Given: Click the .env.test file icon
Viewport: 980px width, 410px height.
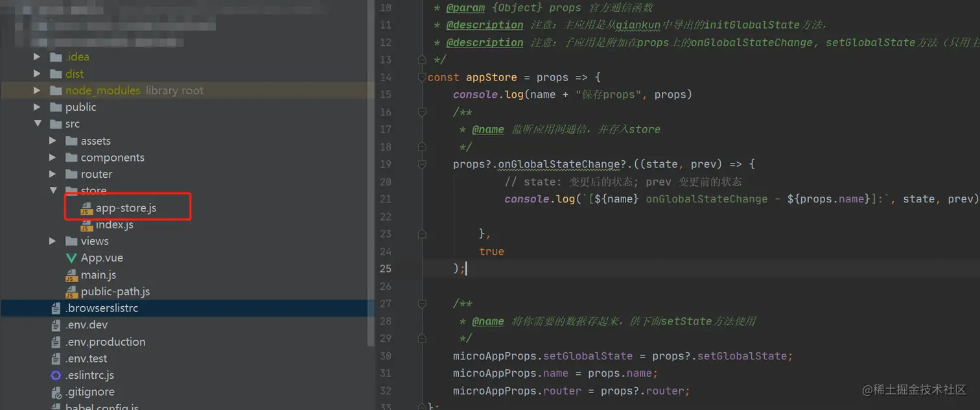Looking at the screenshot, I should tap(56, 359).
